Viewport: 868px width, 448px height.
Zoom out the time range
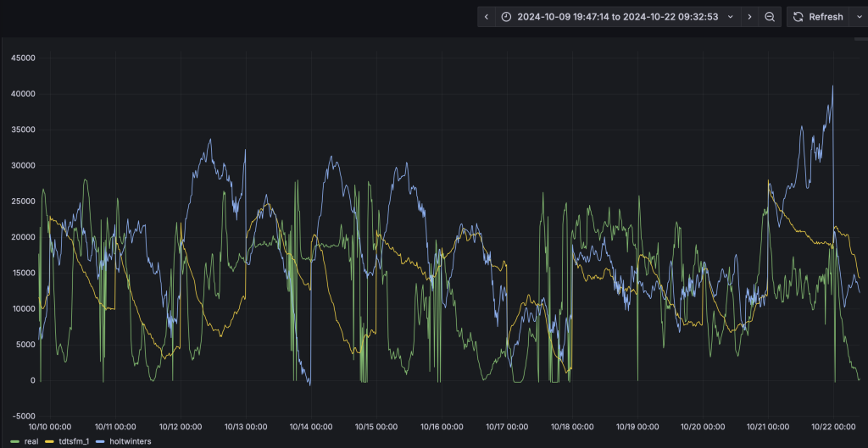tap(770, 17)
